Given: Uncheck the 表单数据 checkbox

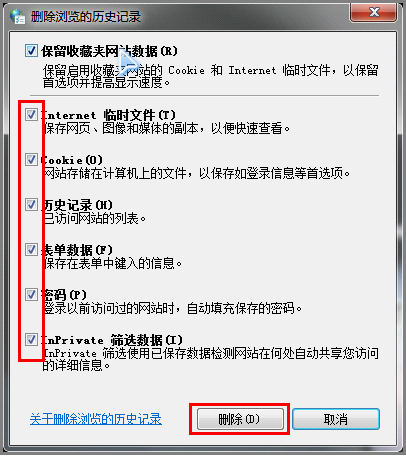Looking at the screenshot, I should point(31,250).
